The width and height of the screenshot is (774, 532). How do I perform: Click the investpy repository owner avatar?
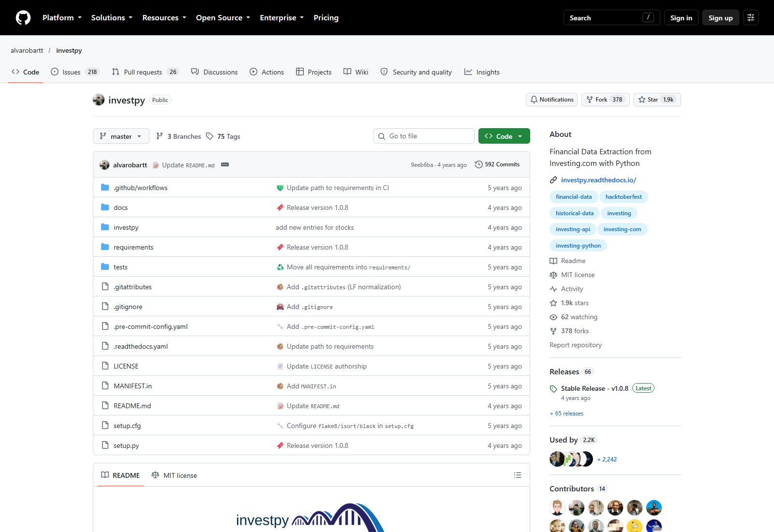pyautogui.click(x=99, y=100)
